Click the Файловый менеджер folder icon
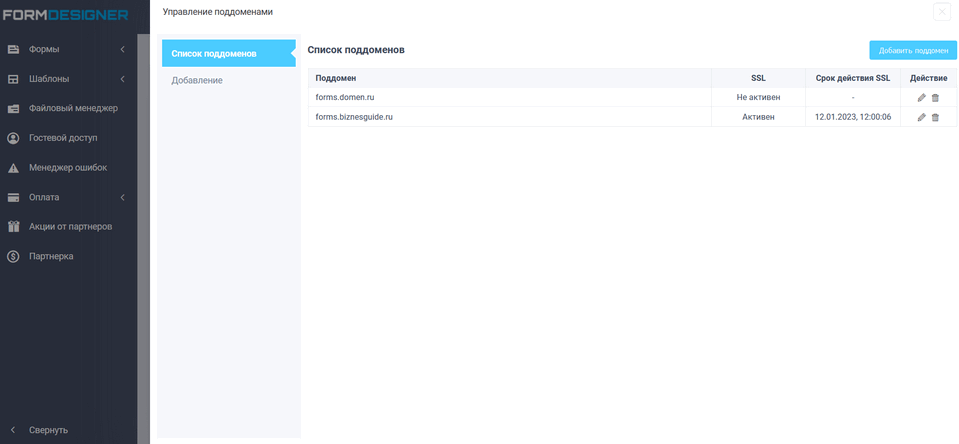 pyautogui.click(x=14, y=108)
